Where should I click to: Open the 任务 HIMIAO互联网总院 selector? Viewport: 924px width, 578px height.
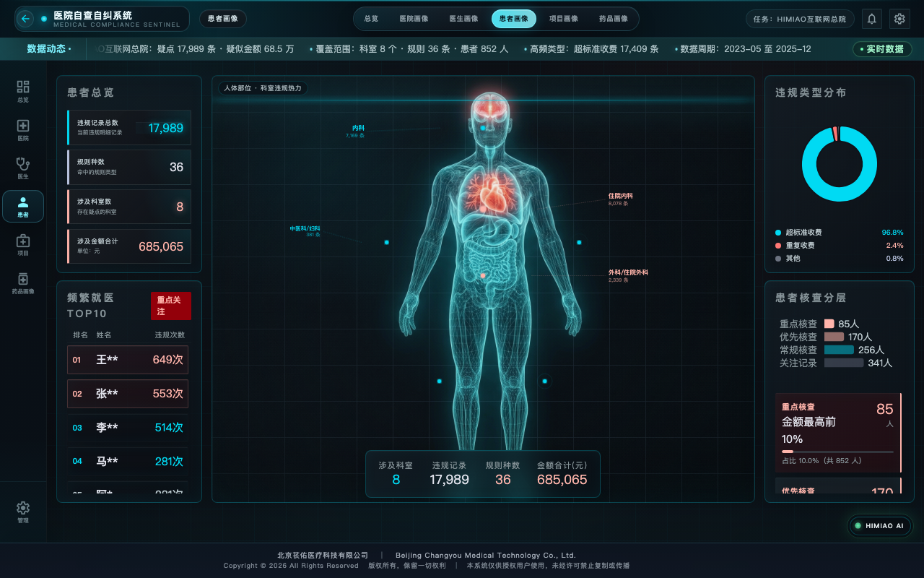click(x=800, y=19)
